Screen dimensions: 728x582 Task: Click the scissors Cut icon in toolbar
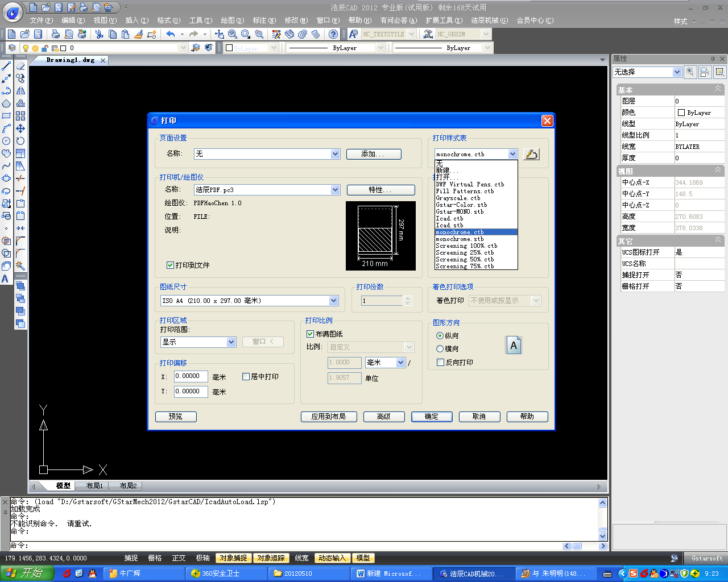click(x=100, y=34)
